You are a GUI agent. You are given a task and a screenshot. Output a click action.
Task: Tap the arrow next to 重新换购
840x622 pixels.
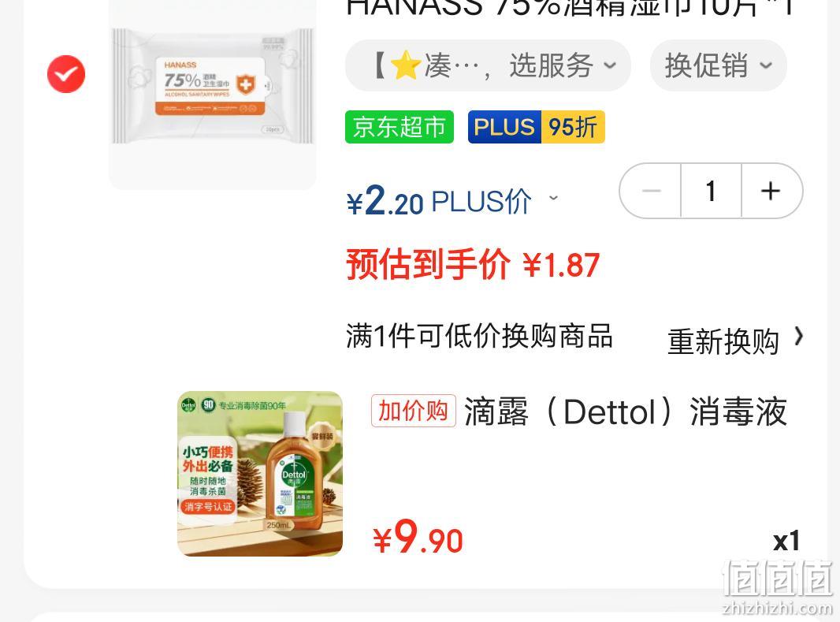(x=798, y=337)
